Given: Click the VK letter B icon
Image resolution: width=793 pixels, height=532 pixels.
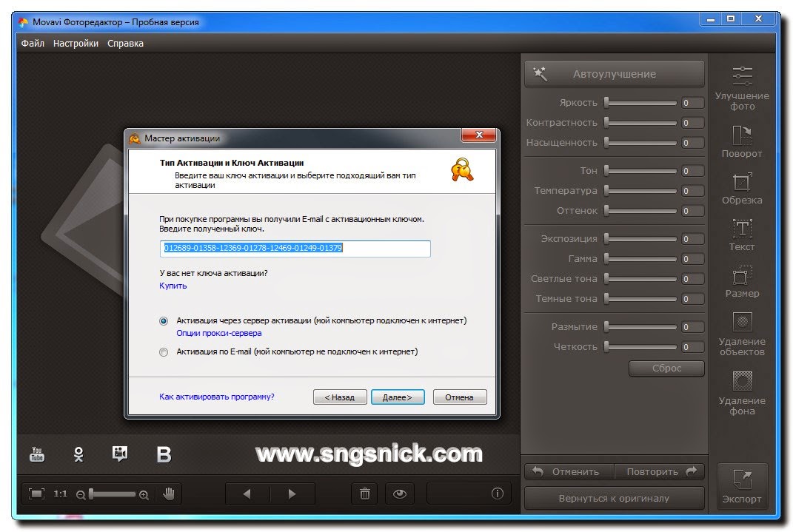Looking at the screenshot, I should coord(164,455).
